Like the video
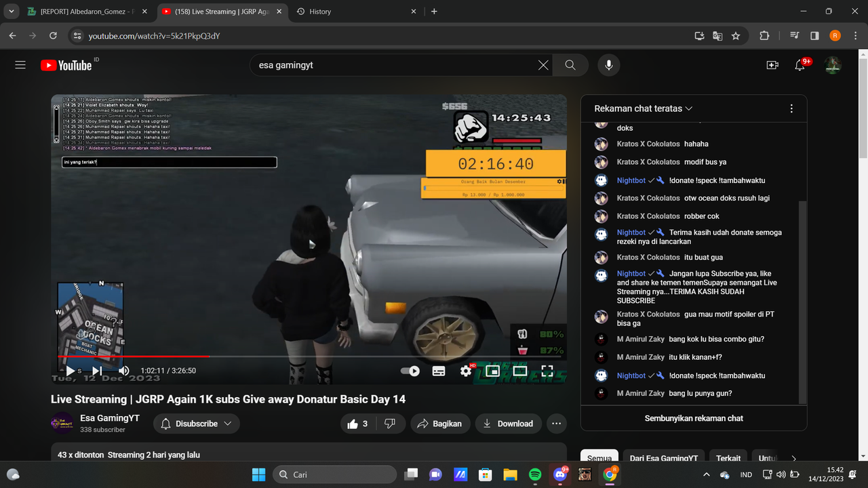This screenshot has height=488, width=868. pyautogui.click(x=357, y=424)
